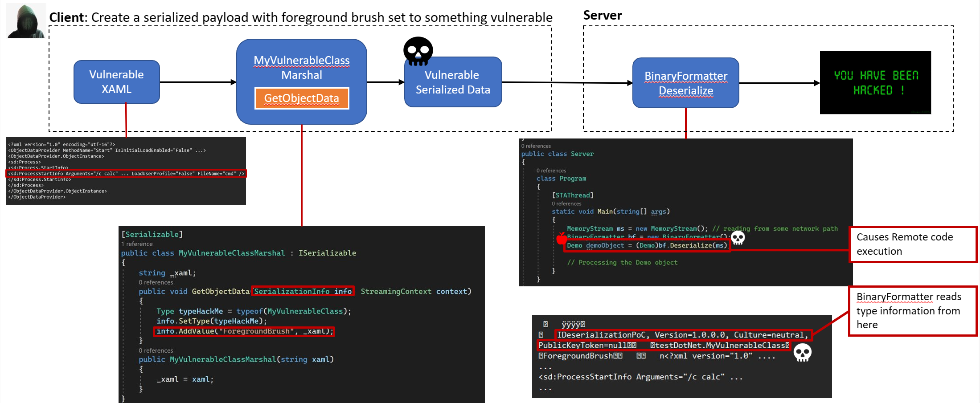Click the sd:ProcessStartInfo Arguments="/c calc" XAML line
The width and height of the screenshot is (980, 403).
click(x=126, y=173)
